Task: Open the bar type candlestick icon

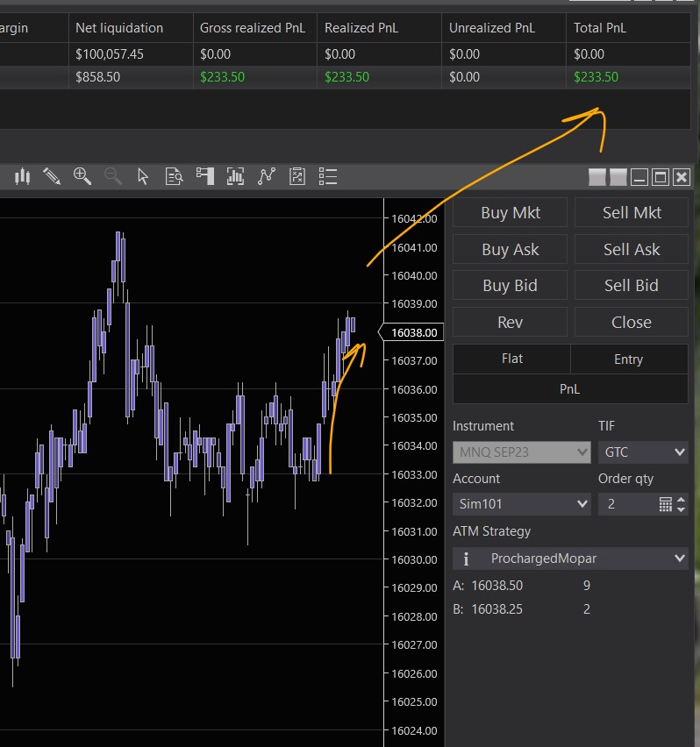Action: pos(22,177)
